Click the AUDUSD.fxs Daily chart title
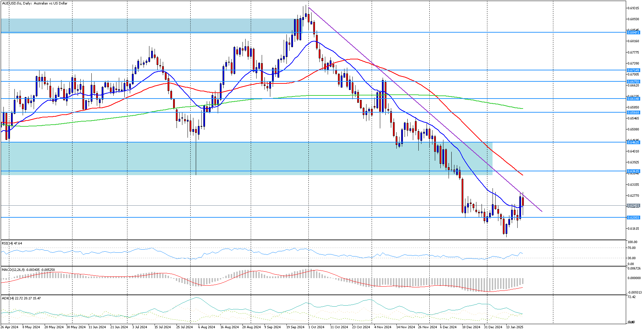 click(35, 3)
